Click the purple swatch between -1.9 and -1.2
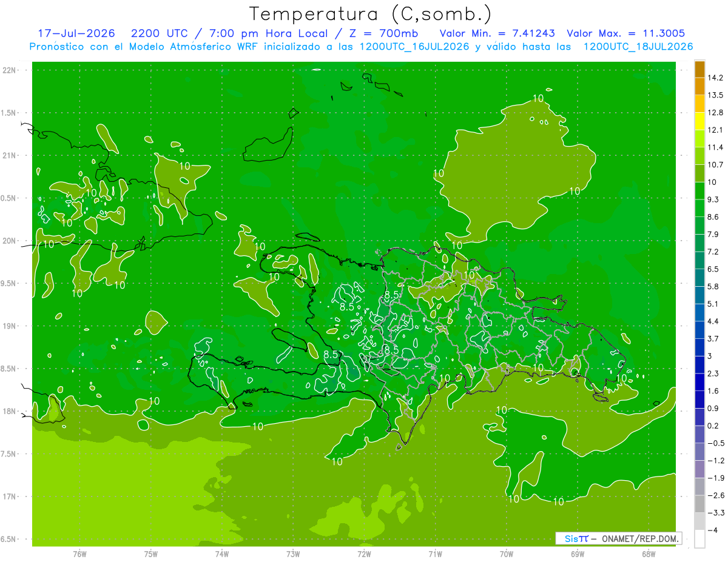 pyautogui.click(x=699, y=469)
